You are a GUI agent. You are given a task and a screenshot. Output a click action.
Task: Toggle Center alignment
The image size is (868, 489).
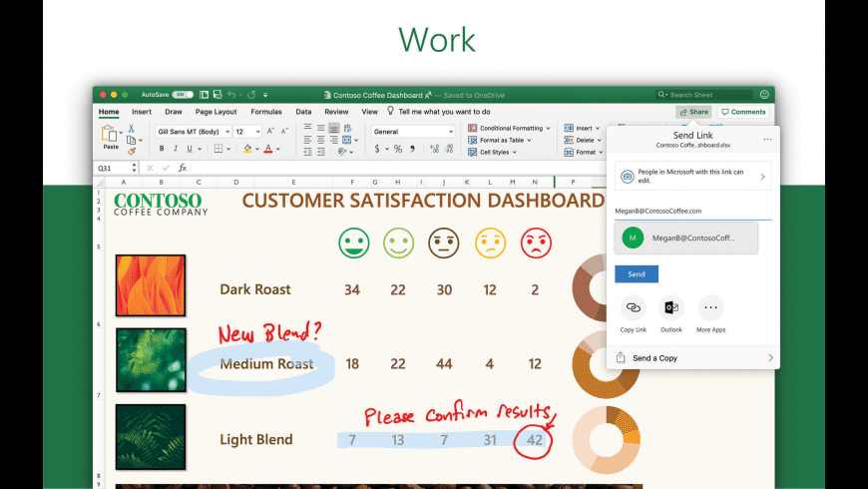(321, 140)
